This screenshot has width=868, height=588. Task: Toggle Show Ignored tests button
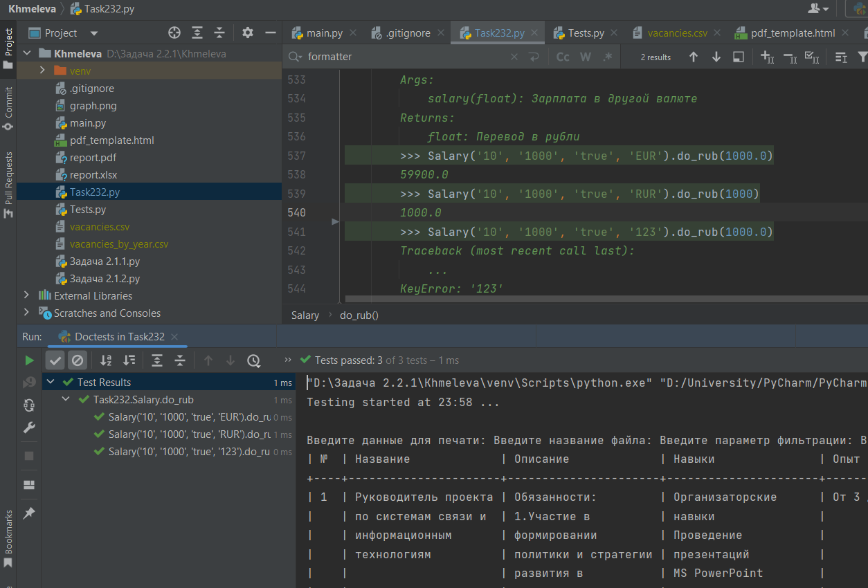click(78, 360)
